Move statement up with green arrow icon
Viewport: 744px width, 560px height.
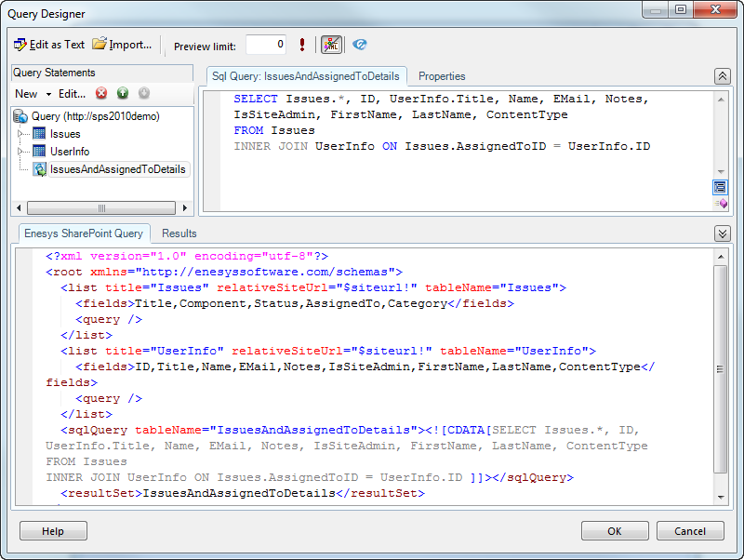point(123,93)
